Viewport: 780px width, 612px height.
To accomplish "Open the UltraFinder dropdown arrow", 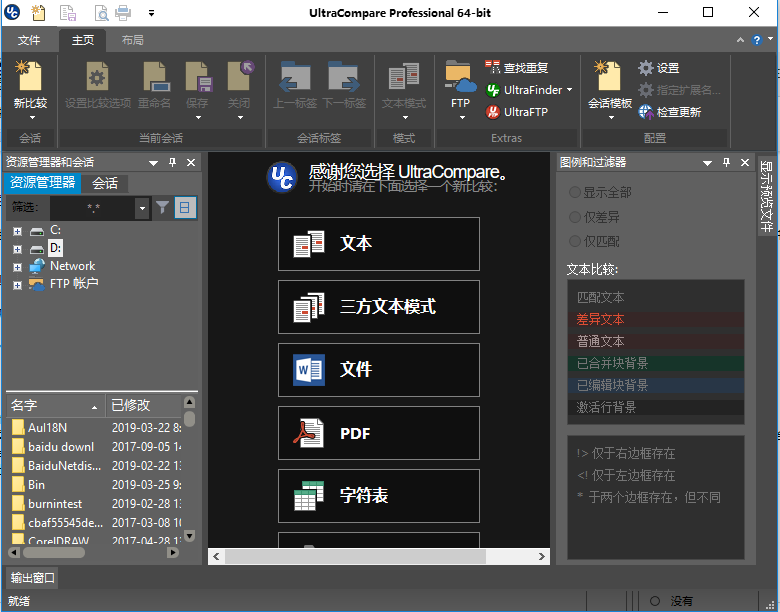I will (570, 90).
